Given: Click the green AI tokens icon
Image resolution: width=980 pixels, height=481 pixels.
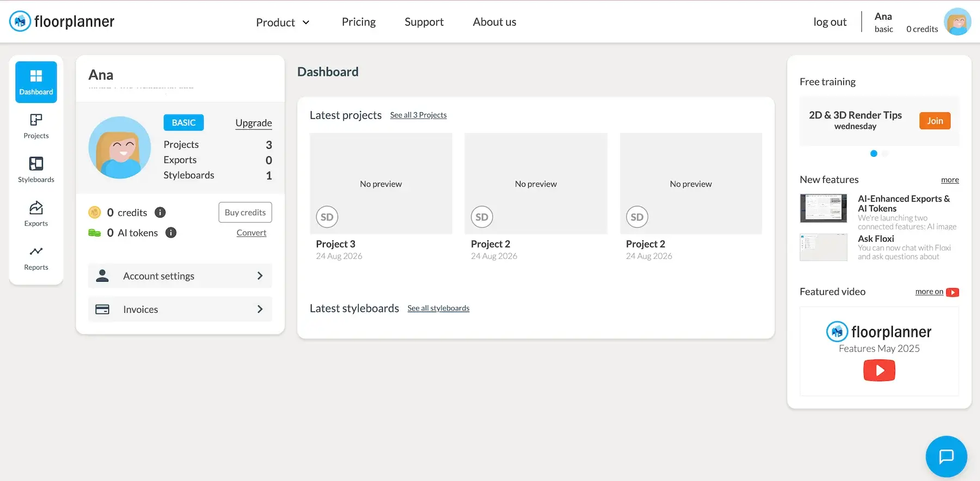Looking at the screenshot, I should [95, 233].
